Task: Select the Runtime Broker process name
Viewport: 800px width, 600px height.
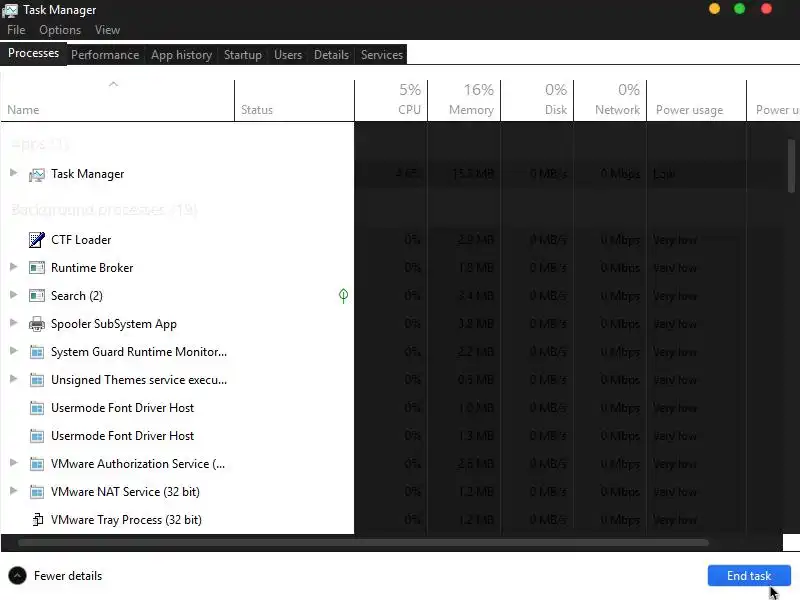Action: 92,268
